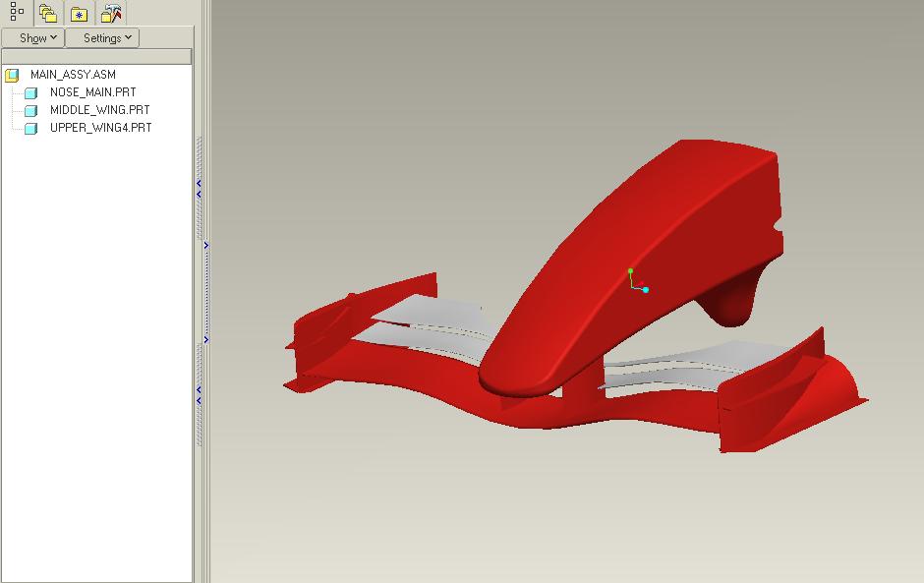This screenshot has height=583, width=924.
Task: Open the Model Tree navigator tab
Action: tap(17, 12)
